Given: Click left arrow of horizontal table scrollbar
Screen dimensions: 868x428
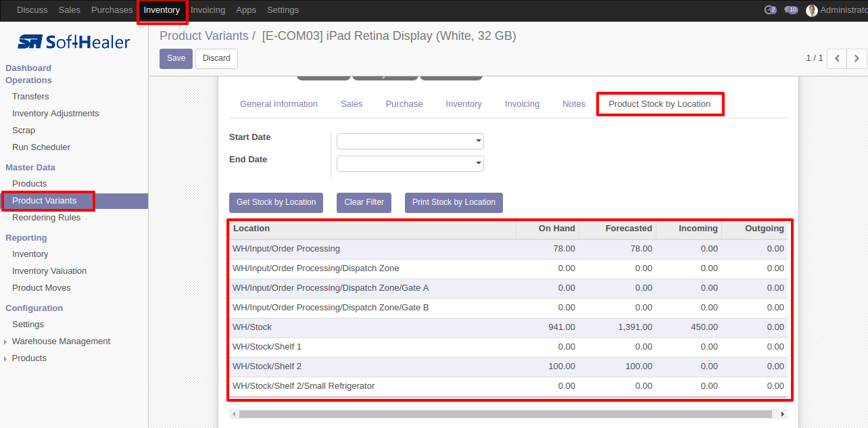Looking at the screenshot, I should [234, 414].
